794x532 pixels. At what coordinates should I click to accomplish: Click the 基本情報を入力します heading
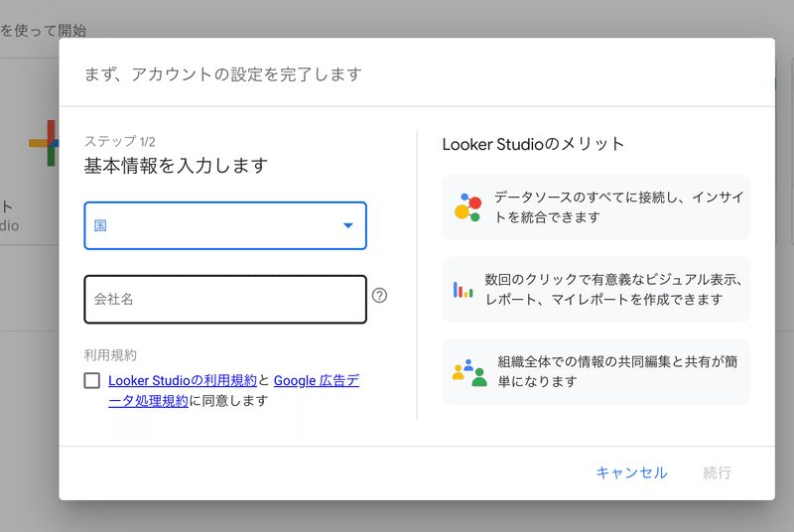click(x=176, y=166)
